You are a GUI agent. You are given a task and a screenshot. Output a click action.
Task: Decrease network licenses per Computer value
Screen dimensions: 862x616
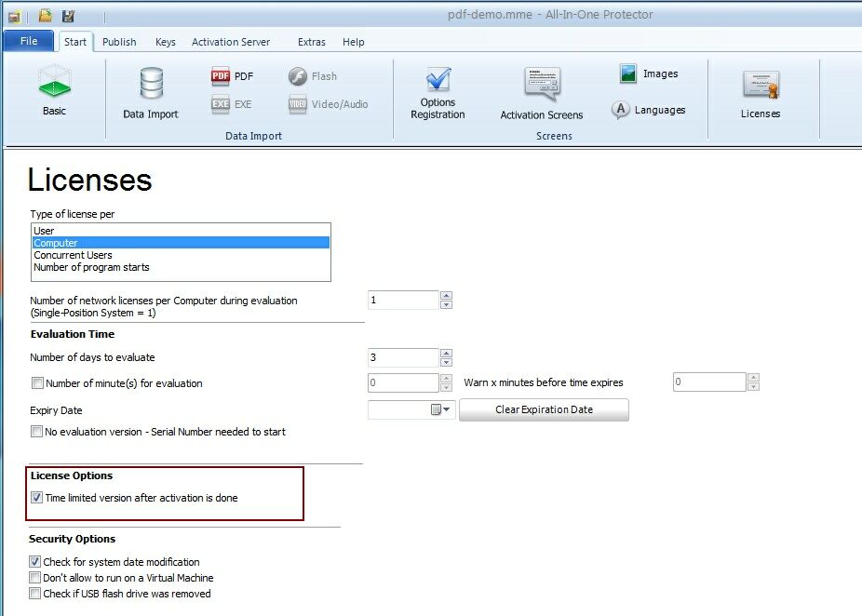point(446,305)
